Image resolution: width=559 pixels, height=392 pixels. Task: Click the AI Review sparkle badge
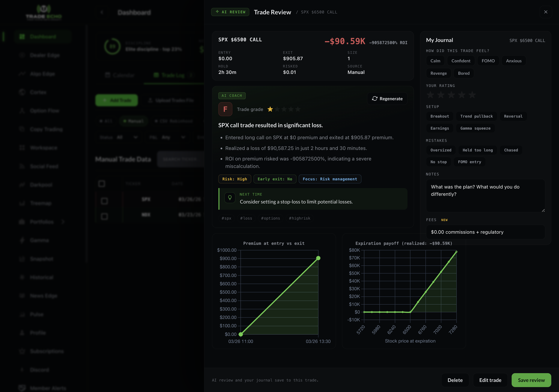[230, 12]
